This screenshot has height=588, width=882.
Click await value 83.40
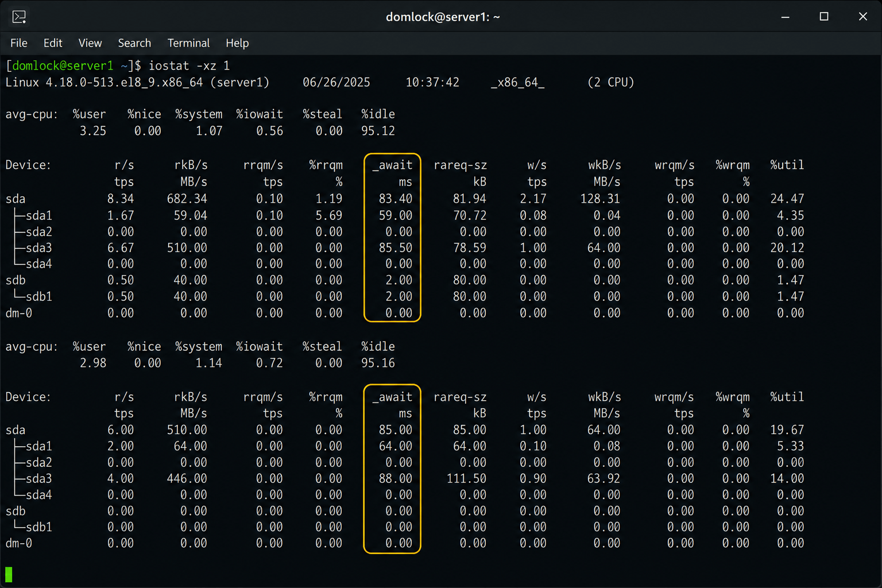(x=396, y=199)
